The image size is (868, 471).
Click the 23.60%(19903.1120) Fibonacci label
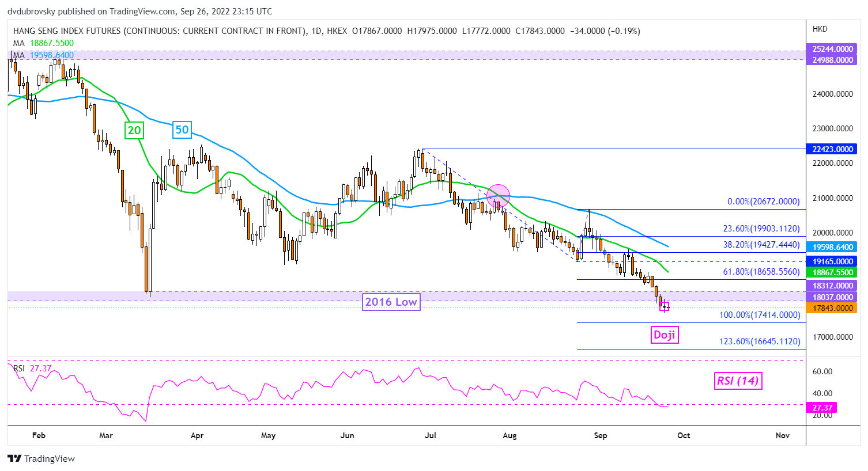(x=761, y=229)
